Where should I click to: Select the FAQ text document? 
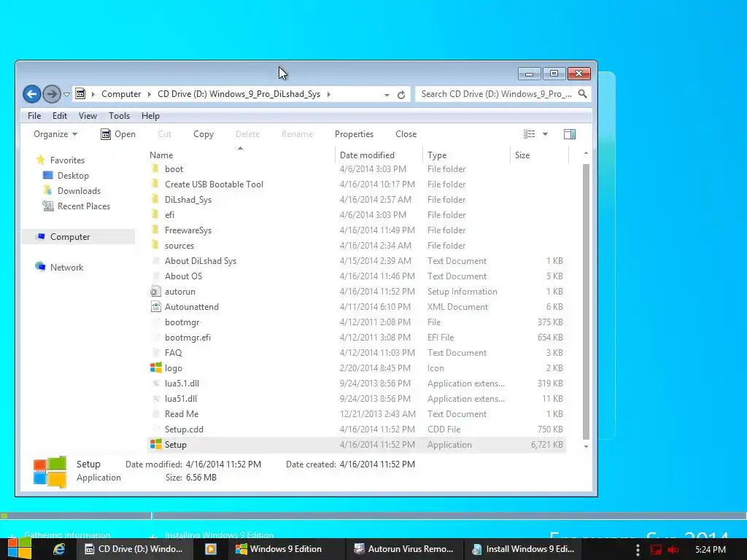point(174,353)
